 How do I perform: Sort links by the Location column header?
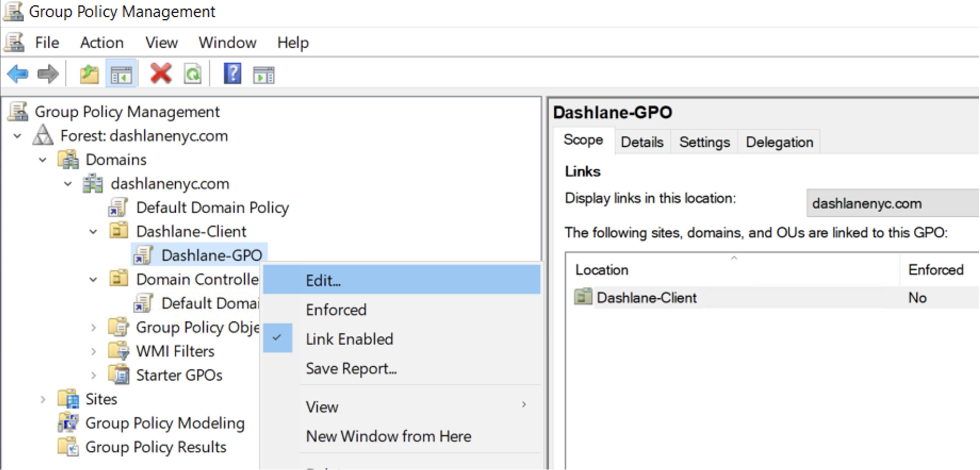602,270
